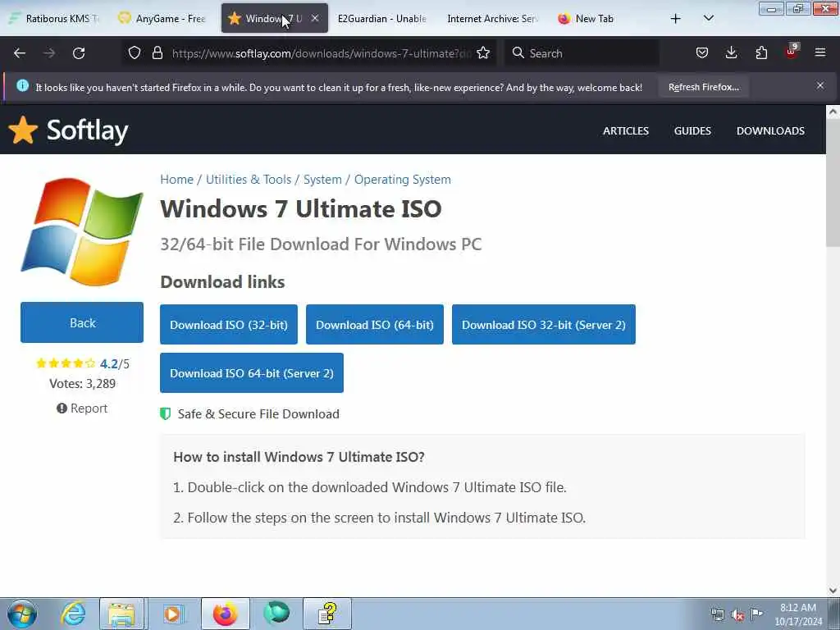Click the info icon in notification bar

coord(22,85)
